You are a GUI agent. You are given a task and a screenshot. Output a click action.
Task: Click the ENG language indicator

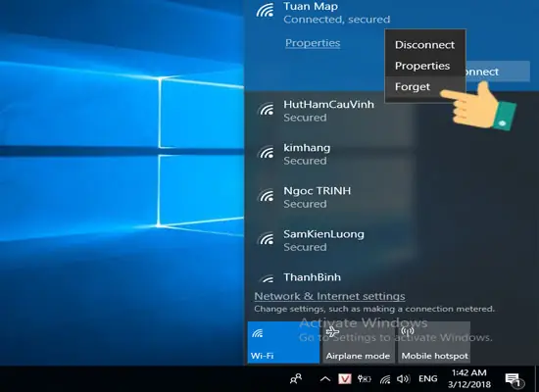point(427,379)
